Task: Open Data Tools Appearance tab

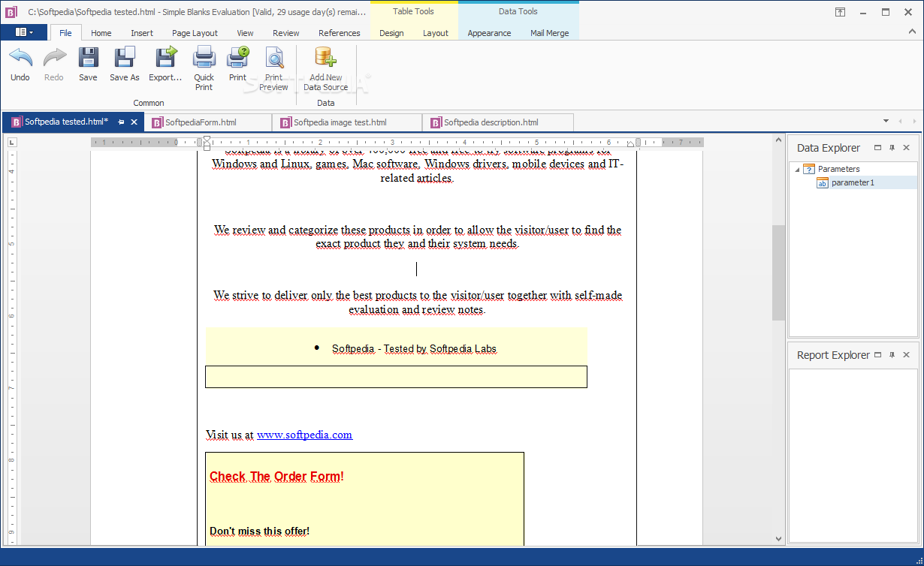Action: pos(489,33)
